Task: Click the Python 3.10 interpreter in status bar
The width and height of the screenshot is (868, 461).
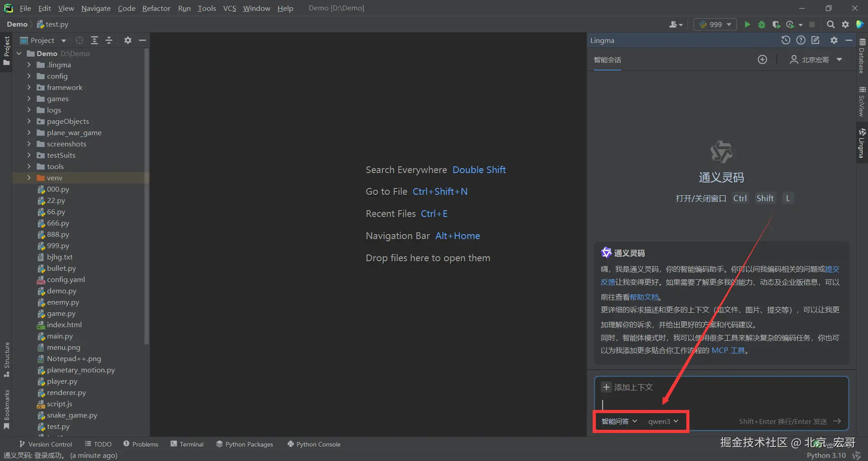Action: (x=826, y=455)
